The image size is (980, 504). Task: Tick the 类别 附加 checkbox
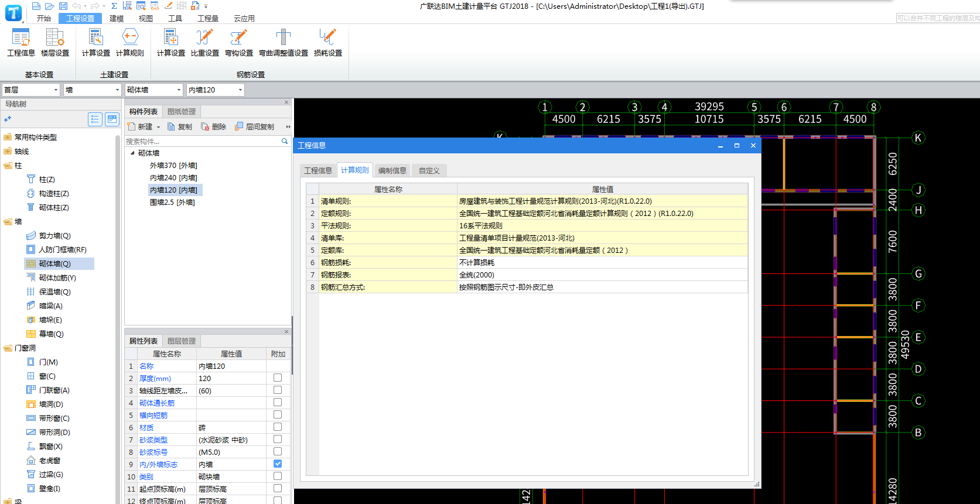pos(278,476)
